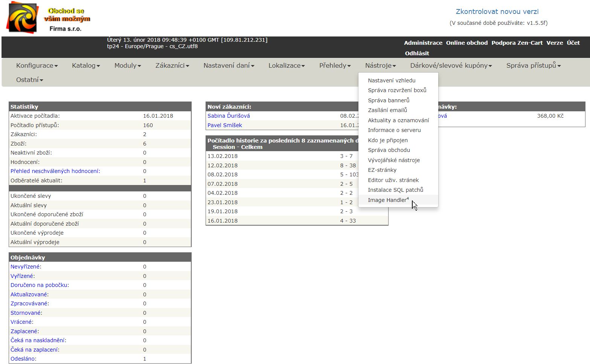The image size is (590, 364).
Task: Open Přehled neschválených hodnocení link
Action: click(x=55, y=171)
